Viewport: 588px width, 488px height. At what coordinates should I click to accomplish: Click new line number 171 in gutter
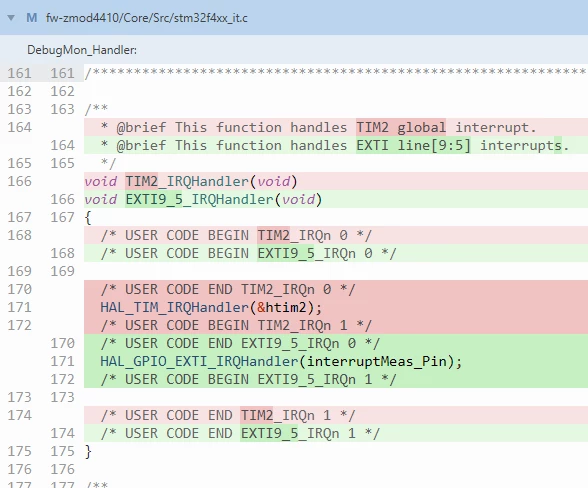(63, 361)
